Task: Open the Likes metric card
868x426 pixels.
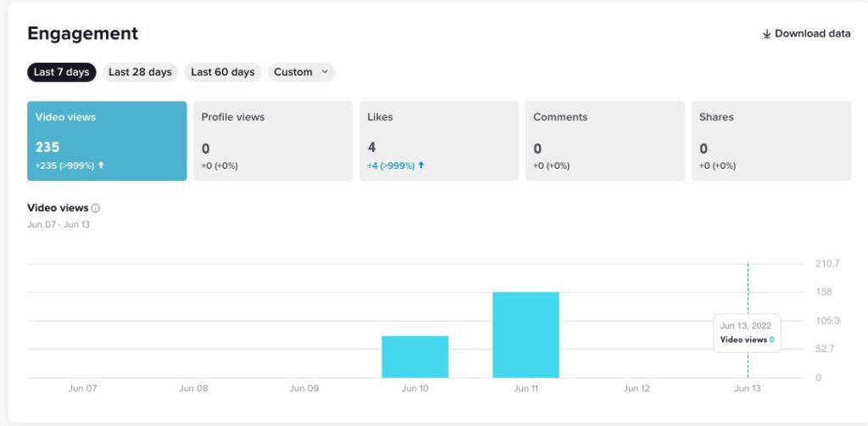Action: [x=439, y=141]
